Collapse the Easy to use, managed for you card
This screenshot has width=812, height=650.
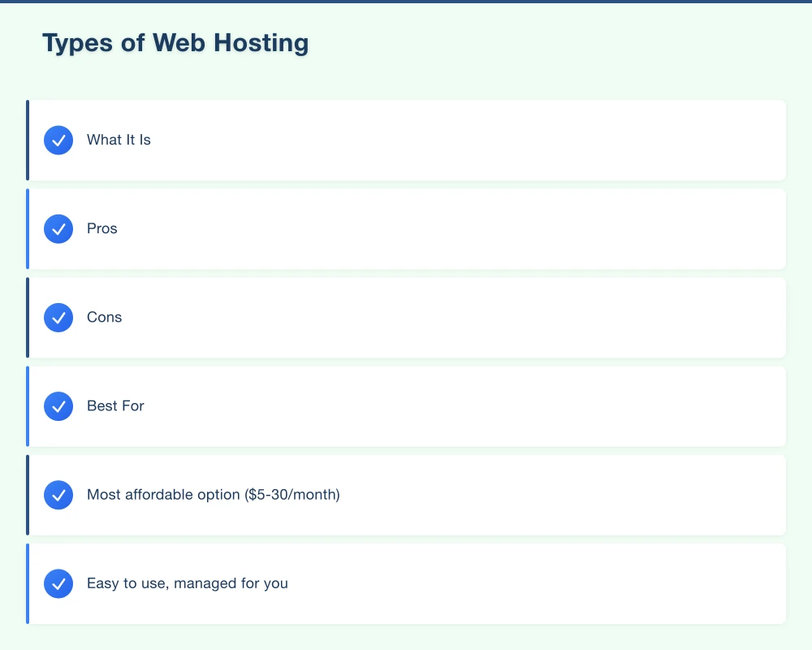click(x=406, y=583)
